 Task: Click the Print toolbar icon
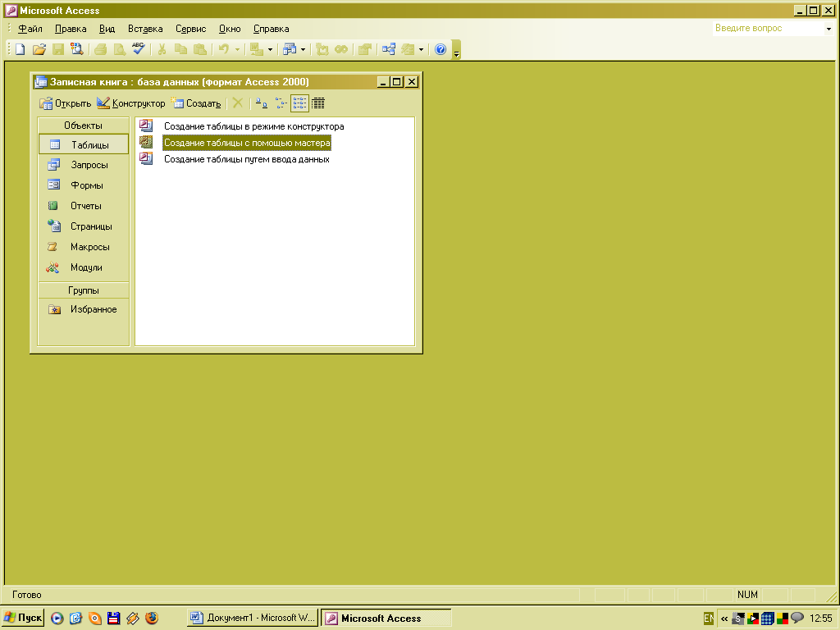click(x=101, y=49)
